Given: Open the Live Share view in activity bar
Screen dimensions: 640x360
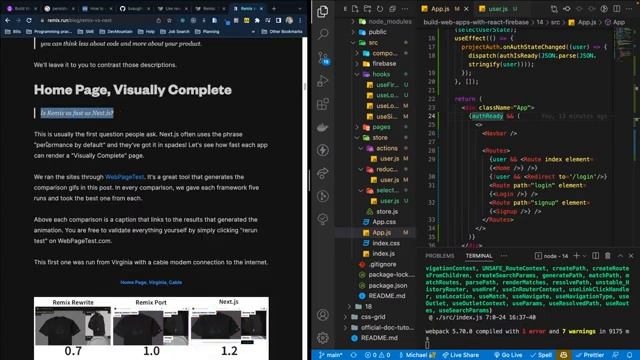Looking at the screenshot, I should [322, 173].
